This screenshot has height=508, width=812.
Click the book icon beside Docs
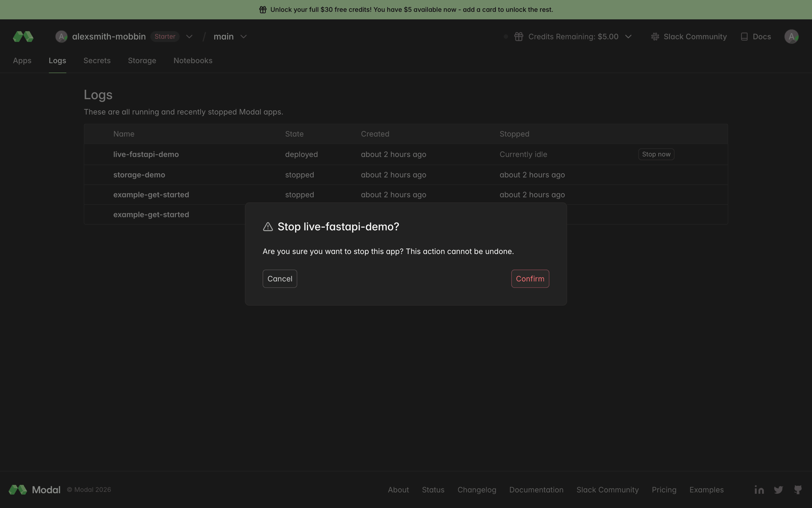click(744, 37)
